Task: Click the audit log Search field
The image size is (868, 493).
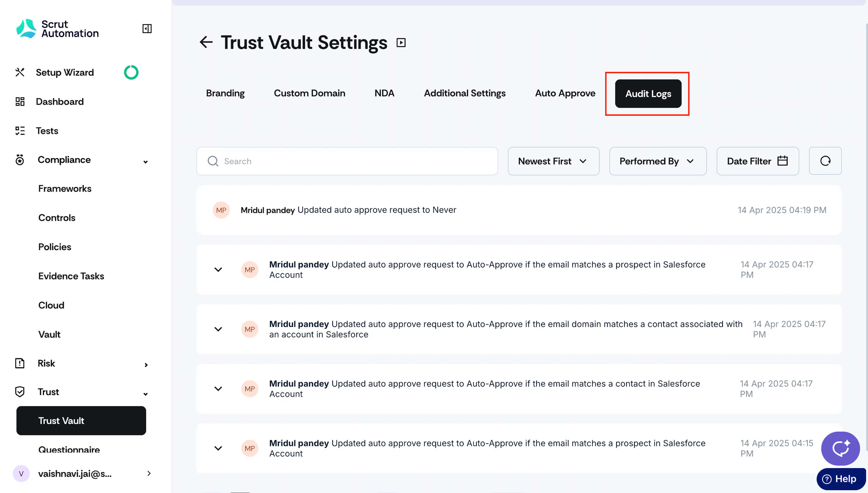Action: click(x=347, y=161)
